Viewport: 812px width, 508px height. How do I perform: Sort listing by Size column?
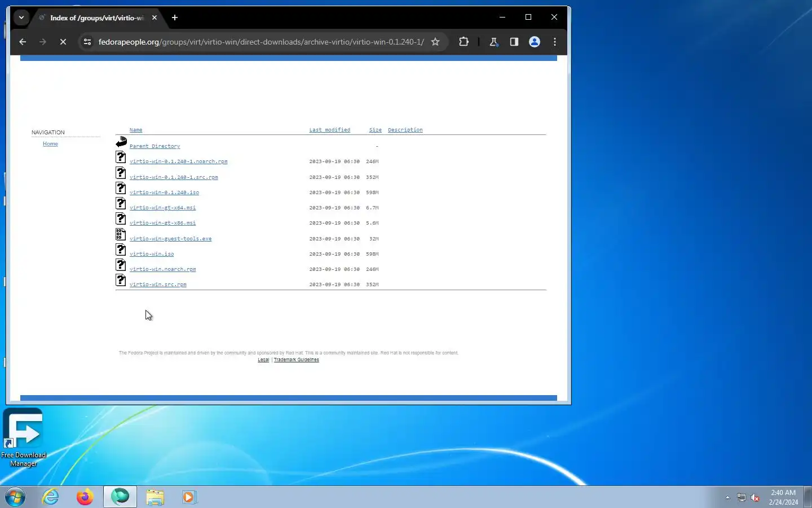coord(375,130)
